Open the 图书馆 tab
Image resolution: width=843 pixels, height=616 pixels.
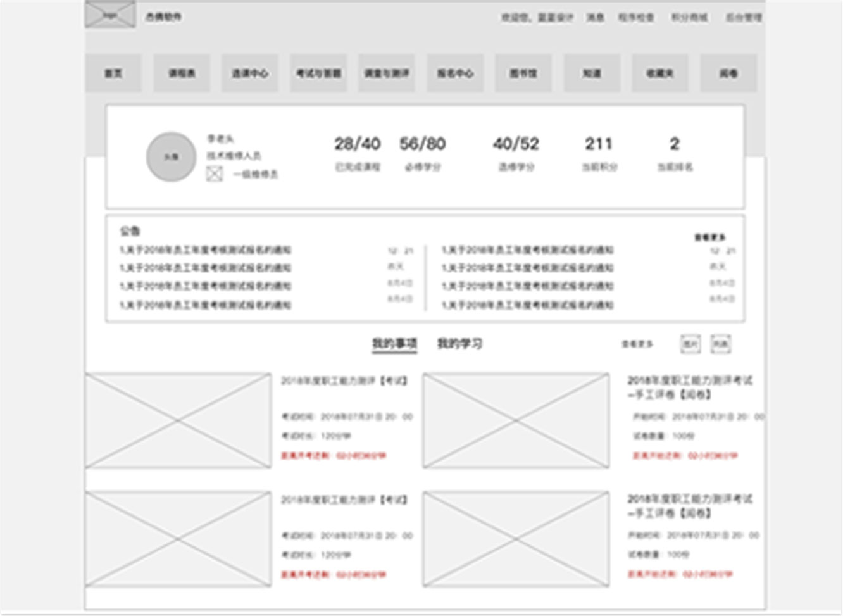(522, 73)
